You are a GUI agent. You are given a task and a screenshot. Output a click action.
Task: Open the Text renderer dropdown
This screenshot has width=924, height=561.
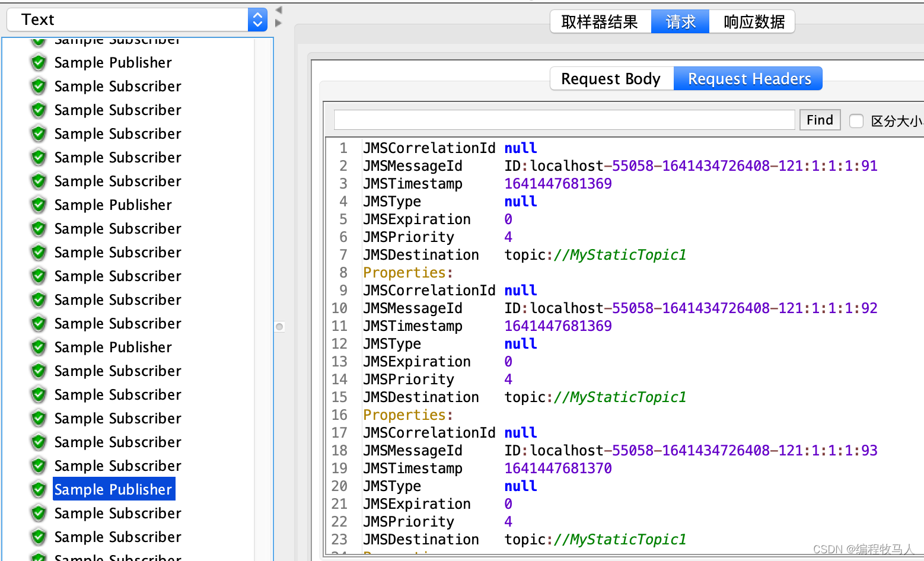click(x=137, y=20)
